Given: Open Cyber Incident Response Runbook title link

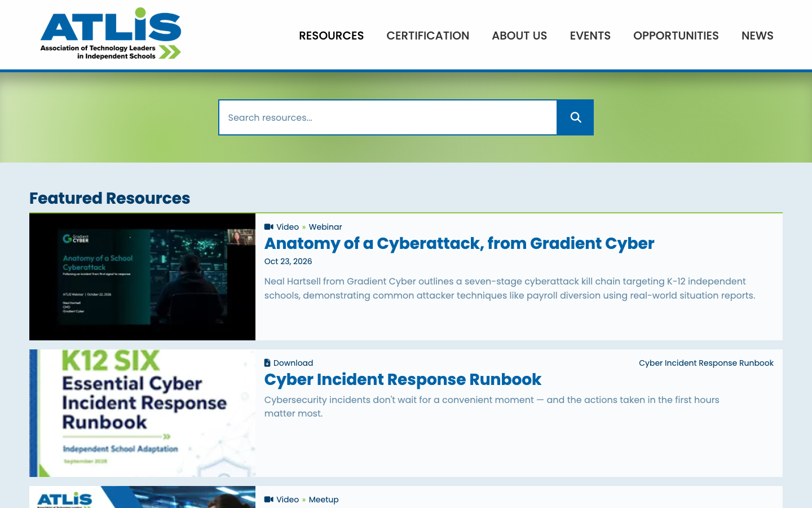Looking at the screenshot, I should (403, 379).
